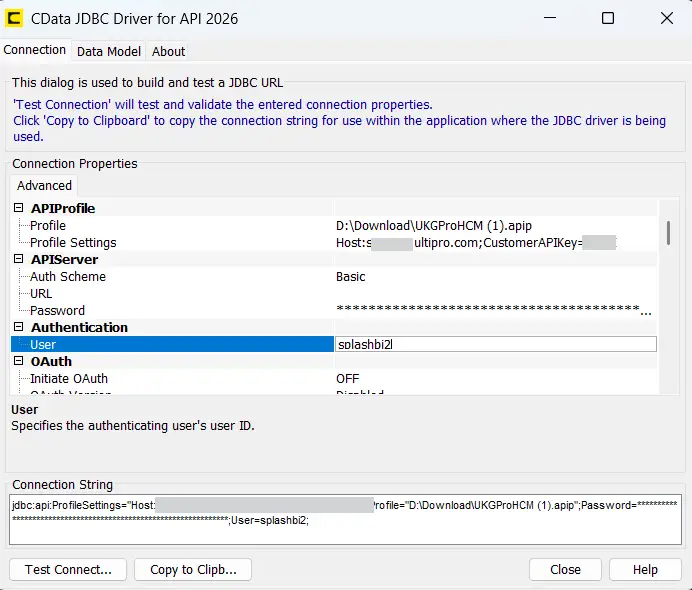Select the Profile property row

[x=334, y=225]
